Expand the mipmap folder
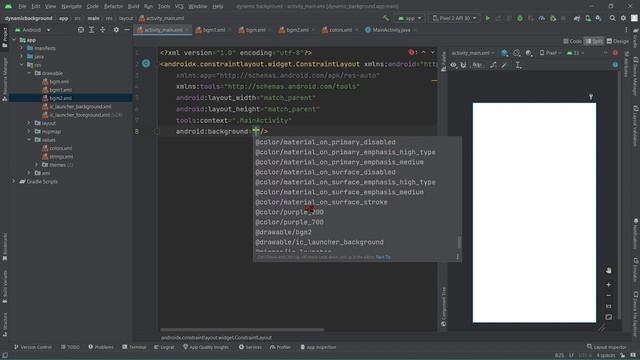The height and width of the screenshot is (360, 640). click(29, 131)
